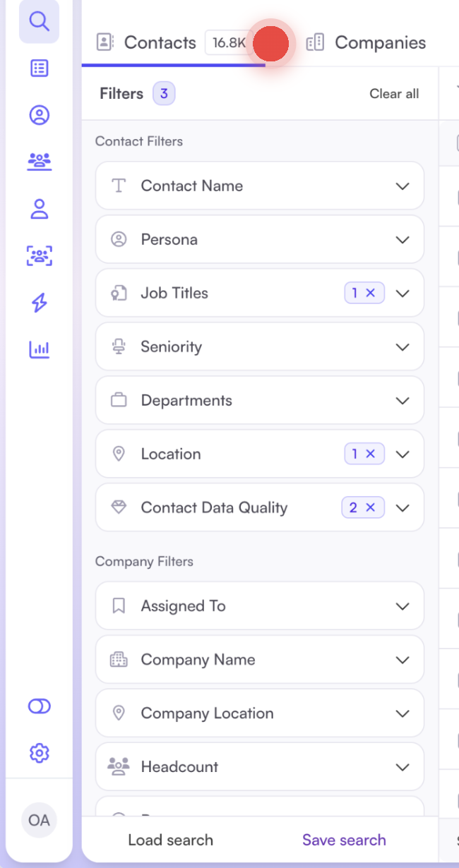Clear the Contact Data Quality filter badge

371,507
